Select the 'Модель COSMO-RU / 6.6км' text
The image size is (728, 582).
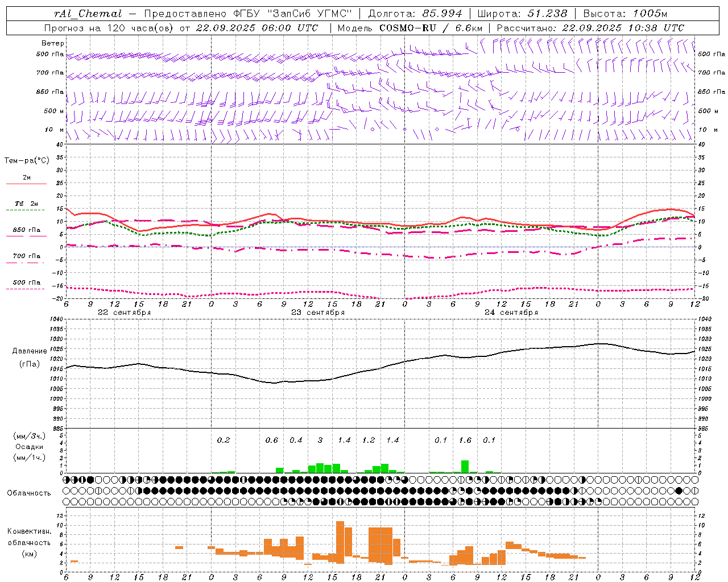pyautogui.click(x=410, y=28)
